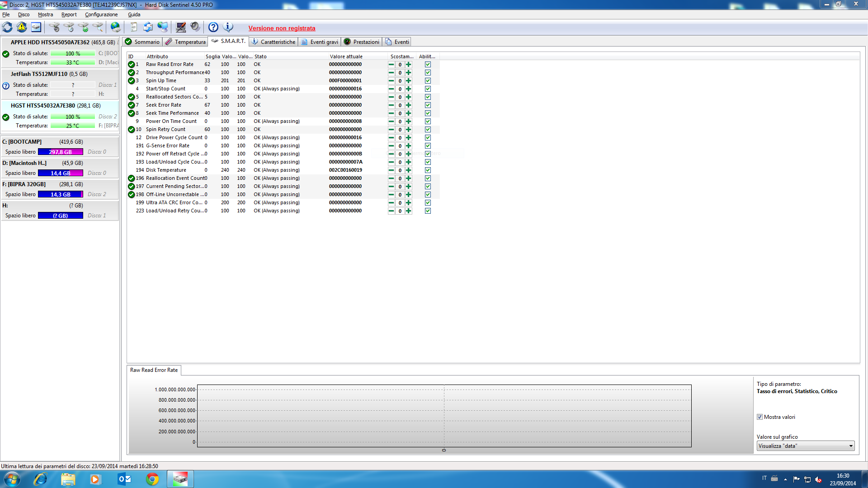Open the File menu
Screen dimensions: 868x488
coord(6,14)
